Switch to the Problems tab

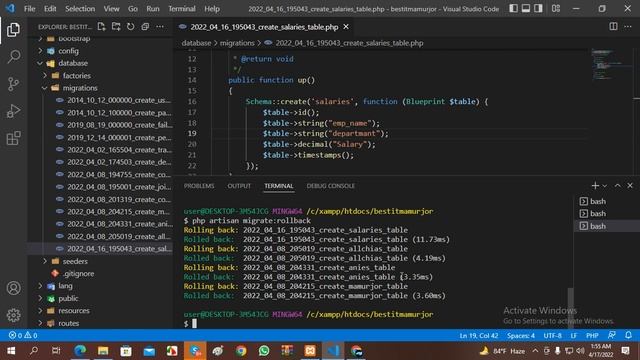[x=199, y=186]
